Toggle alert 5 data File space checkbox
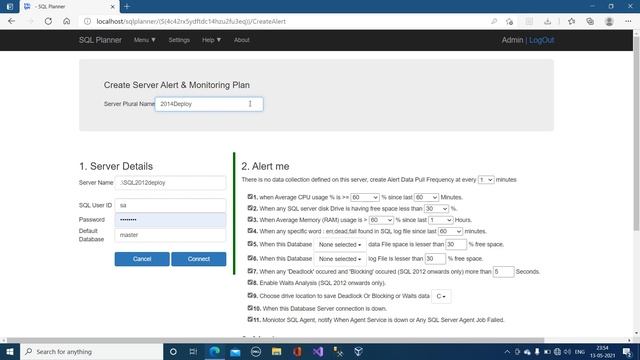 250,244
